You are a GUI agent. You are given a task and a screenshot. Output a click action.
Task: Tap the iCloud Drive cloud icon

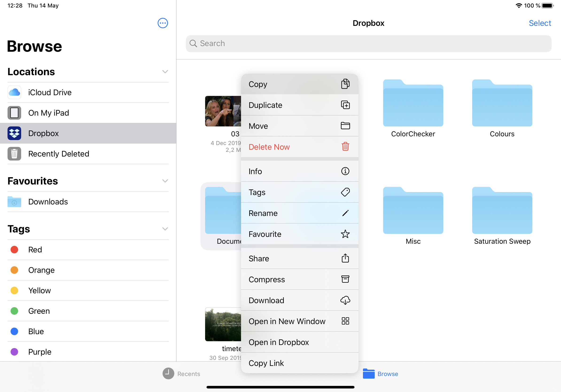pos(14,92)
